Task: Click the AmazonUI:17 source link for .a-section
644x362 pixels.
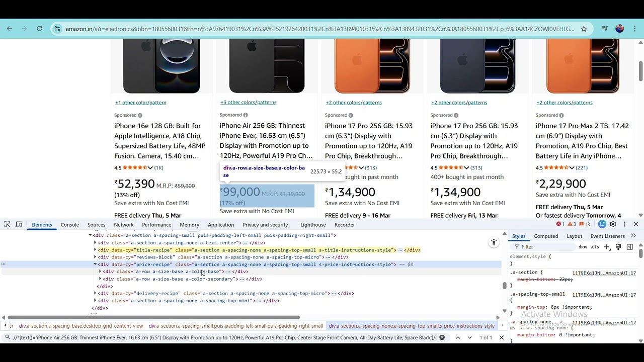Action: [604, 274]
